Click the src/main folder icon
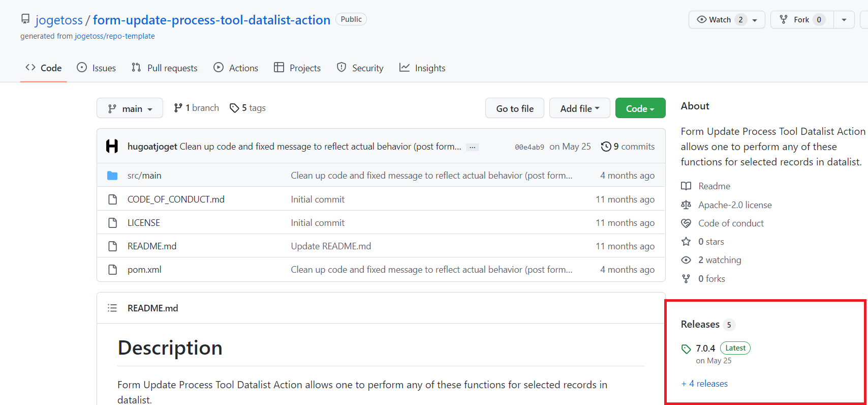This screenshot has width=868, height=405. pyautogui.click(x=112, y=176)
